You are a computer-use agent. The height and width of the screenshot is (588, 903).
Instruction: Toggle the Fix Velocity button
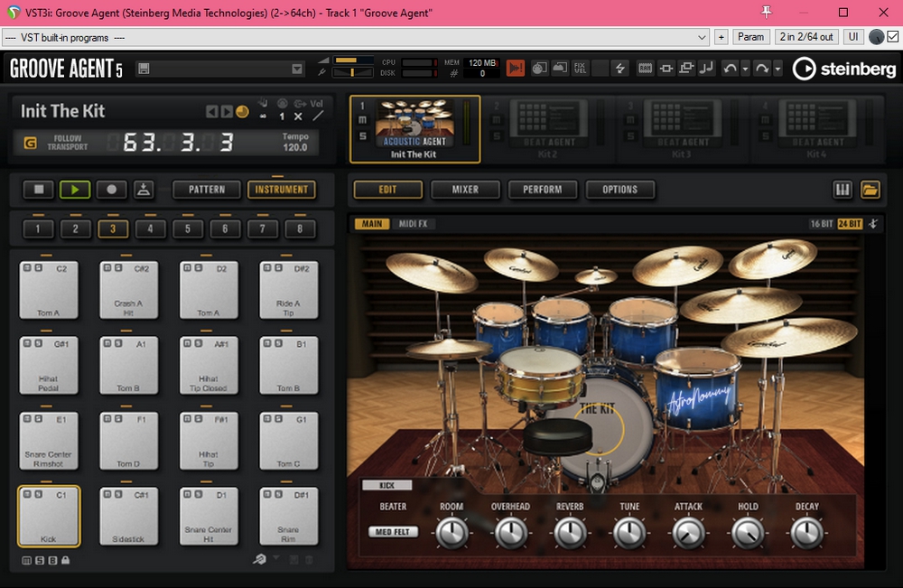pos(580,69)
